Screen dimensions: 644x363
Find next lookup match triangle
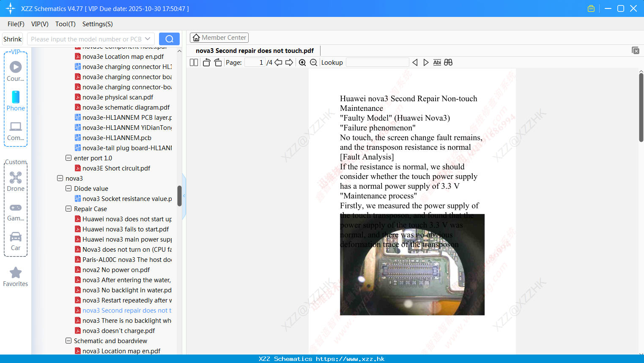coord(426,63)
